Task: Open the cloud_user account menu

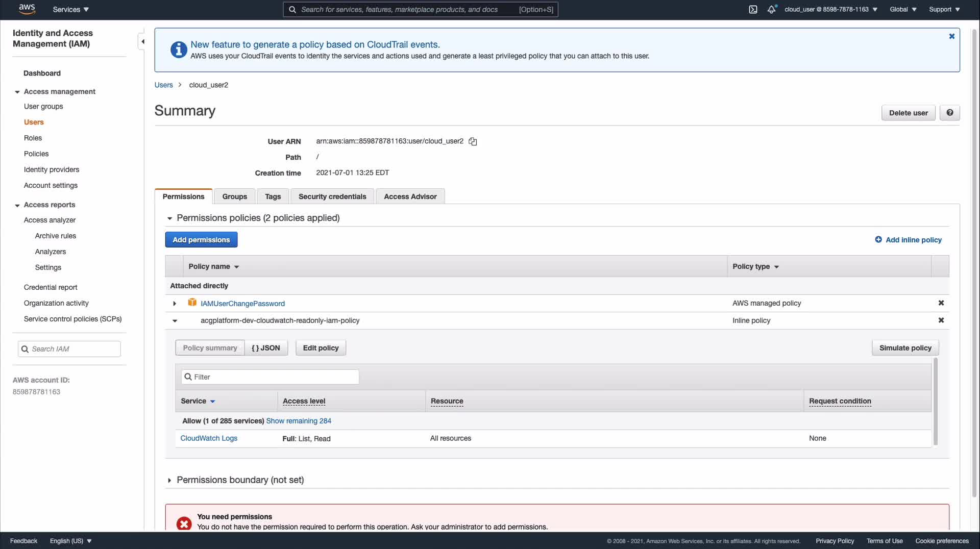Action: pos(831,9)
